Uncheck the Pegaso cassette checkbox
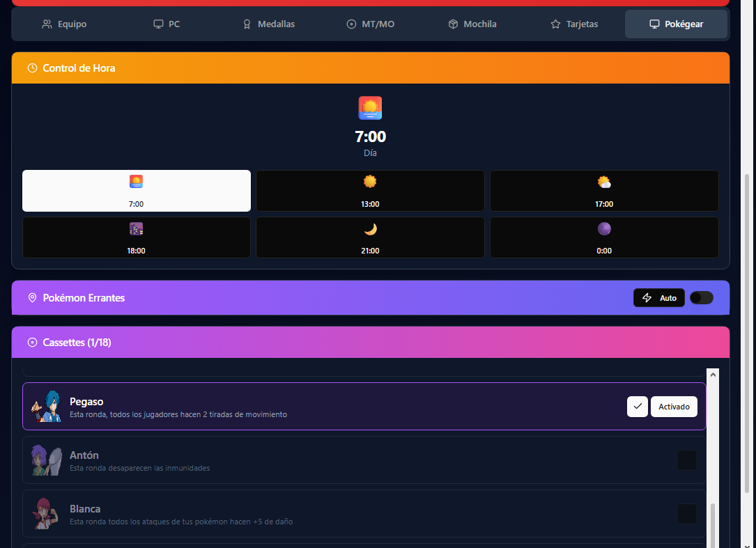 click(638, 407)
